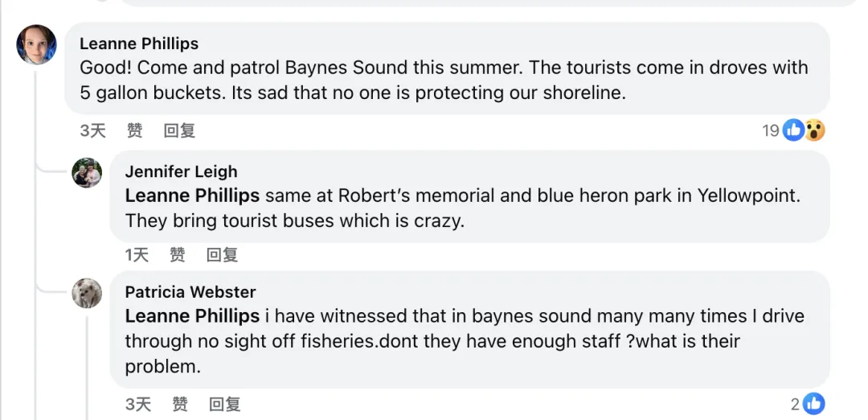Click Leanne Phillips' profile avatar
Image resolution: width=868 pixels, height=420 pixels.
click(x=36, y=44)
